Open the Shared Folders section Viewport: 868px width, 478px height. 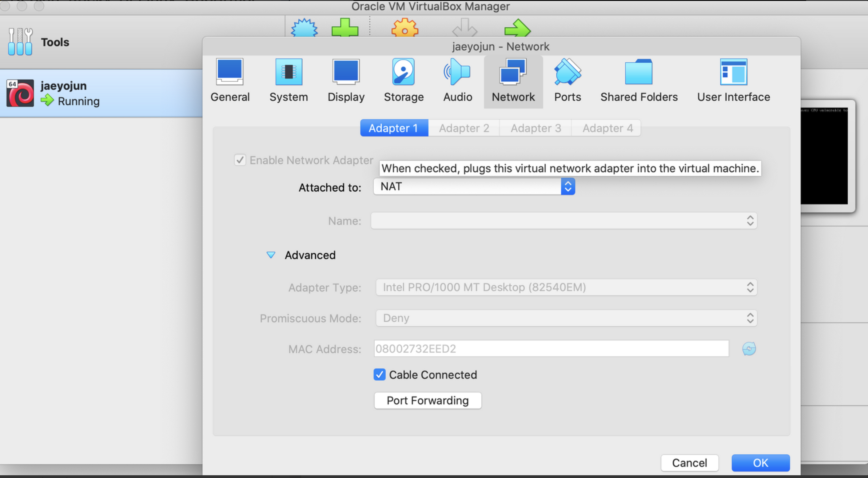[x=639, y=80]
